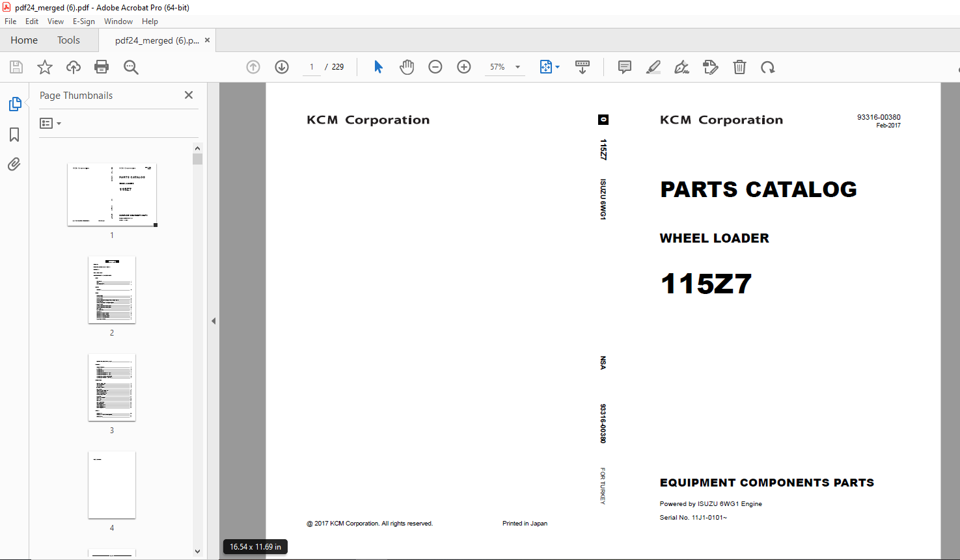Click the Save file icon

[x=16, y=67]
